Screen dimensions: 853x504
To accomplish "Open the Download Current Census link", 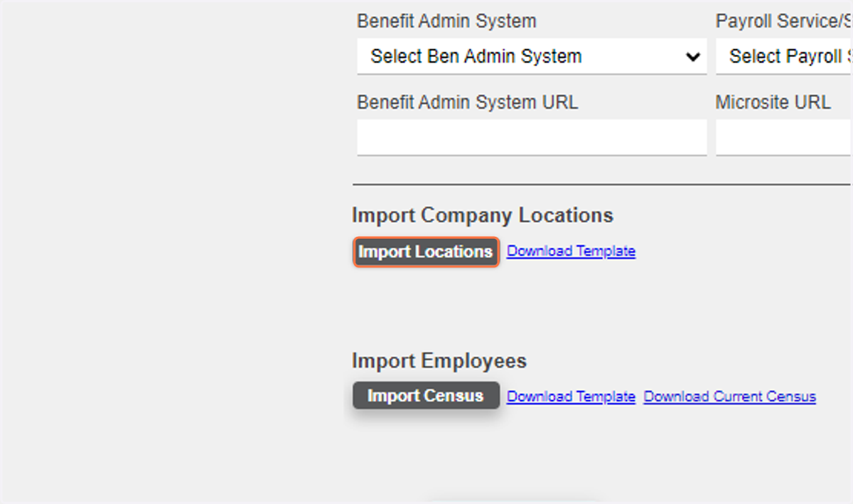I will click(x=730, y=397).
